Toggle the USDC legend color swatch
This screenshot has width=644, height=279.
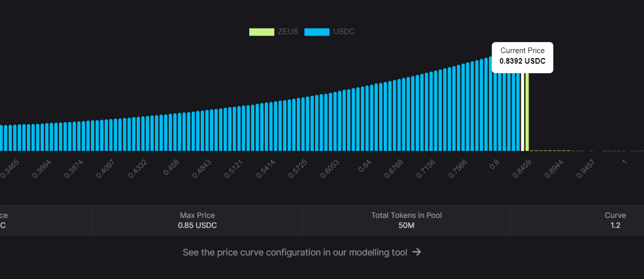click(317, 32)
